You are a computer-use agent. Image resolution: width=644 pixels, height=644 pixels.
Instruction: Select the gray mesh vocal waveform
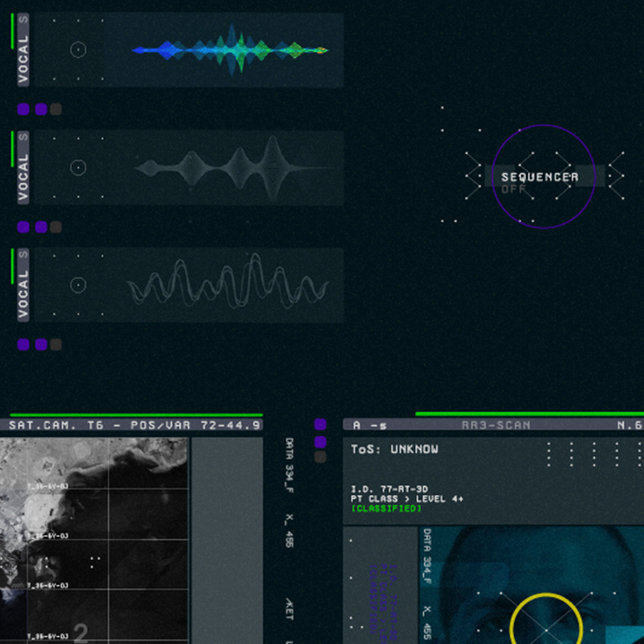(x=234, y=167)
